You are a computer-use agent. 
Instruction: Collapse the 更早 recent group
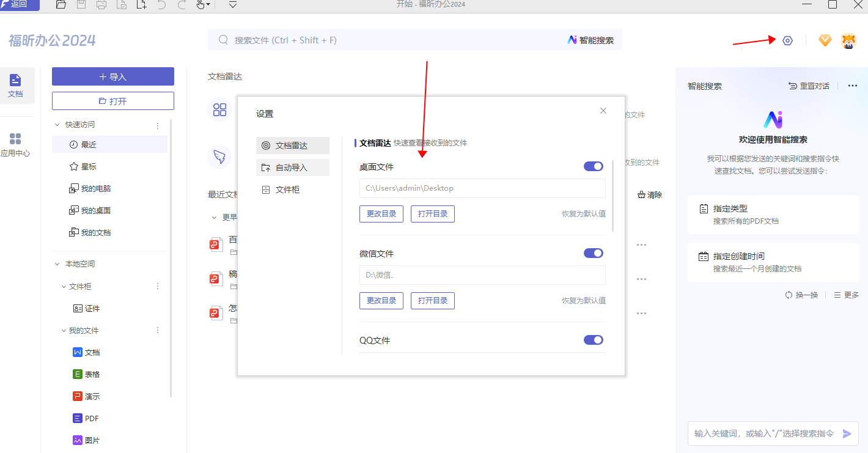click(x=214, y=218)
